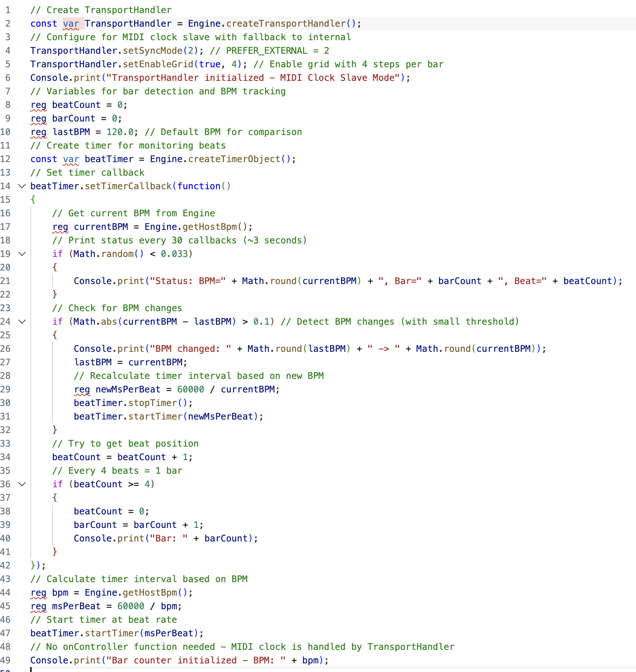Screen dimensions: 636x672
Task: Collapse the setTimerCallback function block at line 14
Action: [x=22, y=186]
